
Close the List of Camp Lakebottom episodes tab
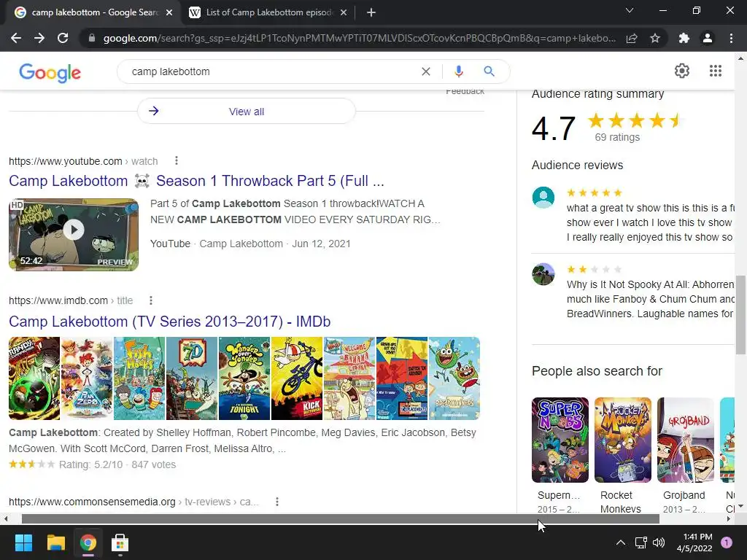[x=344, y=13]
